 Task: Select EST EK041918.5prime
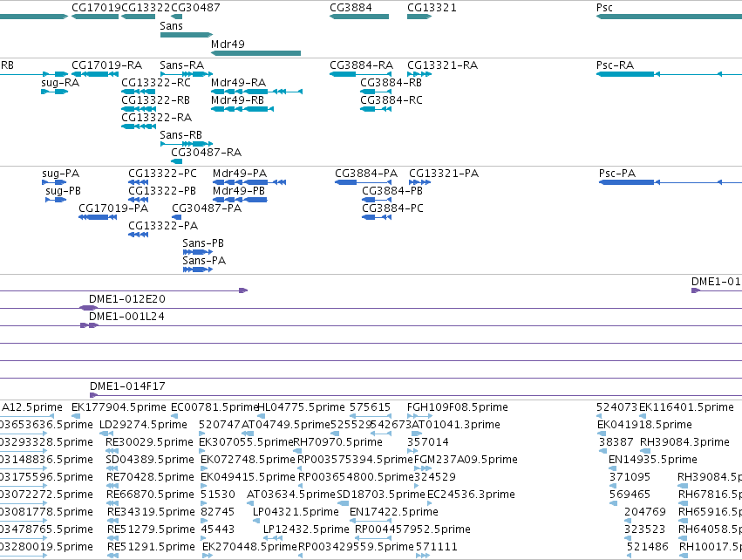point(644,425)
